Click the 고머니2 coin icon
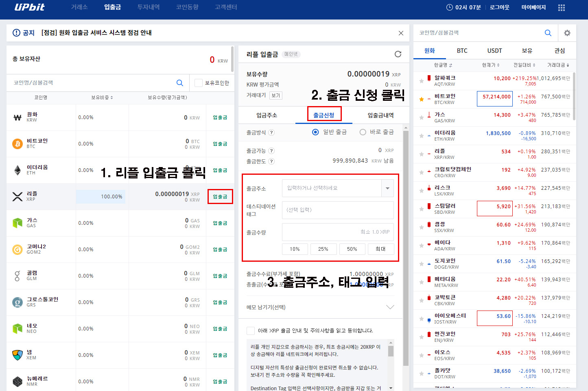The image size is (588, 391). click(17, 250)
